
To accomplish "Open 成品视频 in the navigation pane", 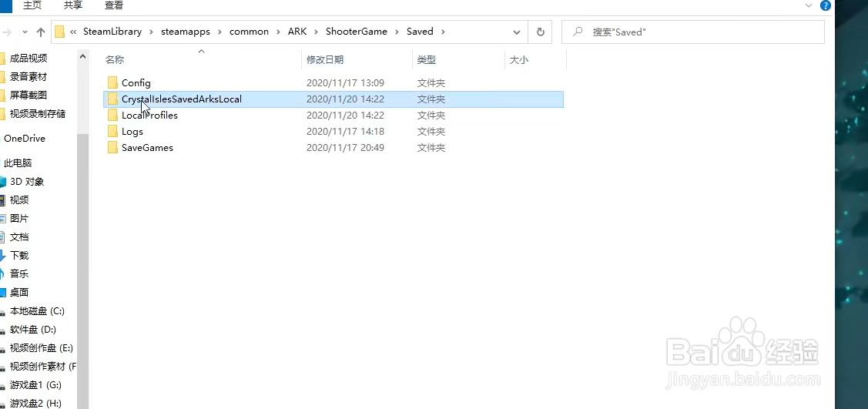I will pyautogui.click(x=28, y=58).
